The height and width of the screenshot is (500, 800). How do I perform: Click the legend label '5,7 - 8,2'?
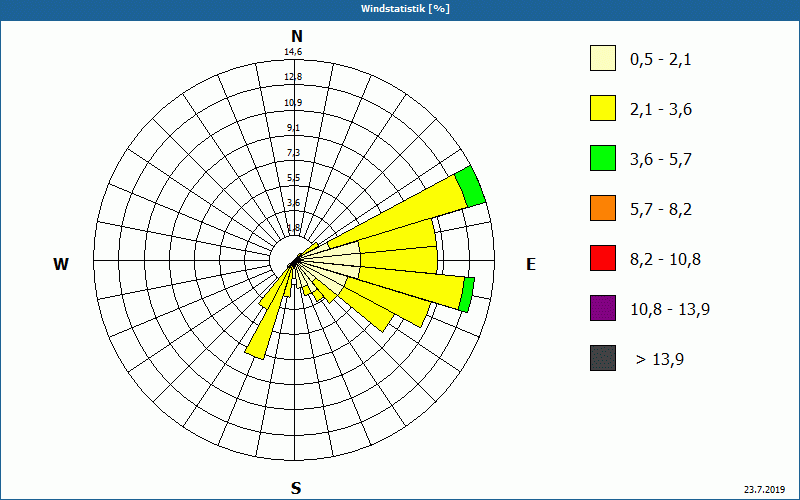(661, 210)
